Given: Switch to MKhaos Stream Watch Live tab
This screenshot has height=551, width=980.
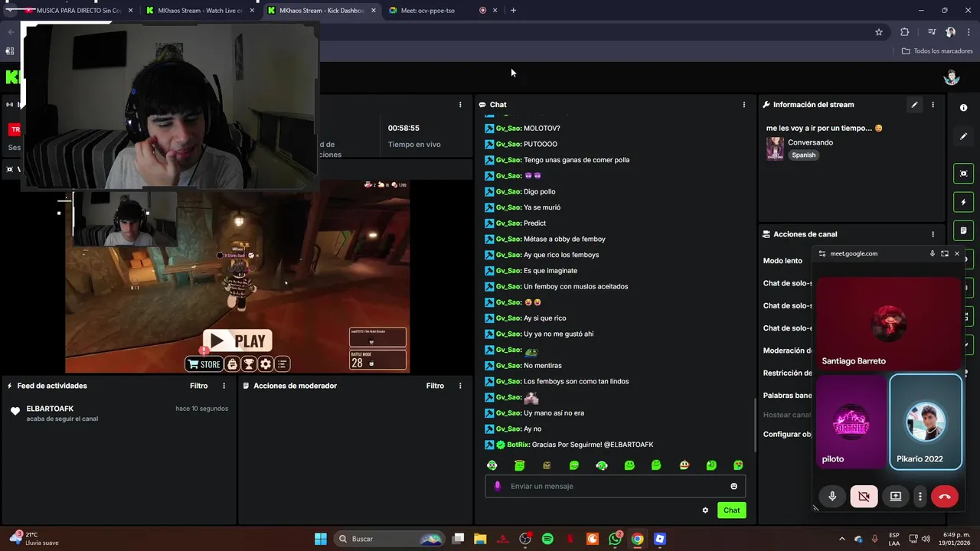Looking at the screenshot, I should (199, 11).
